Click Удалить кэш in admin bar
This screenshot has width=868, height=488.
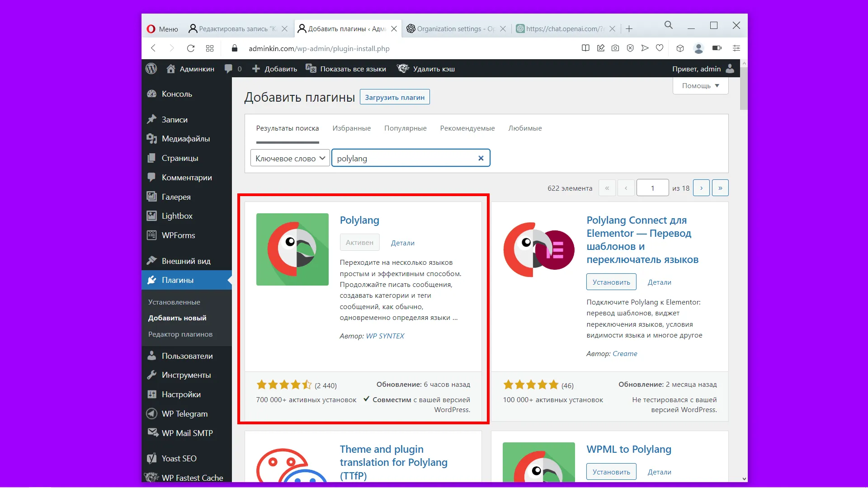pos(426,69)
